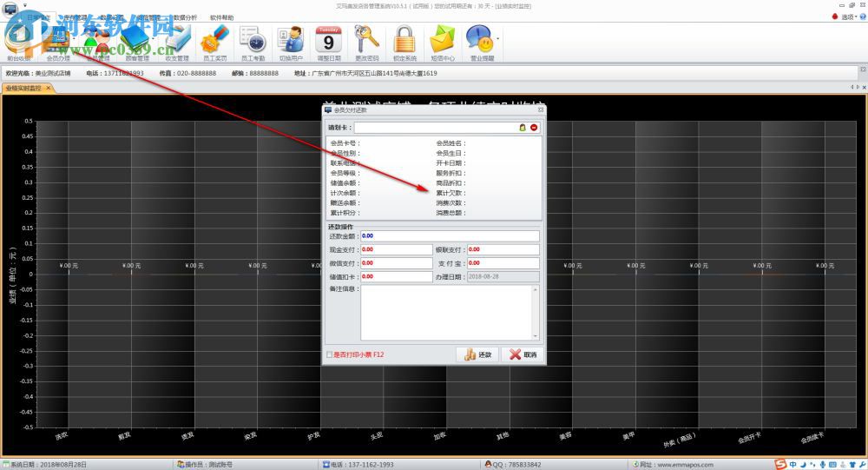Focus 微信支付 amount field

(x=397, y=263)
